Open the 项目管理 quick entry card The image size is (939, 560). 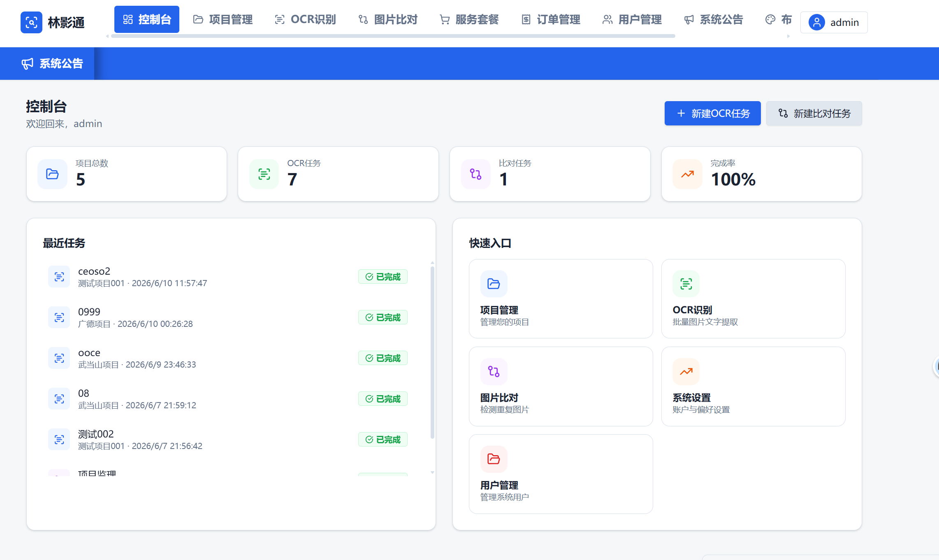click(561, 299)
